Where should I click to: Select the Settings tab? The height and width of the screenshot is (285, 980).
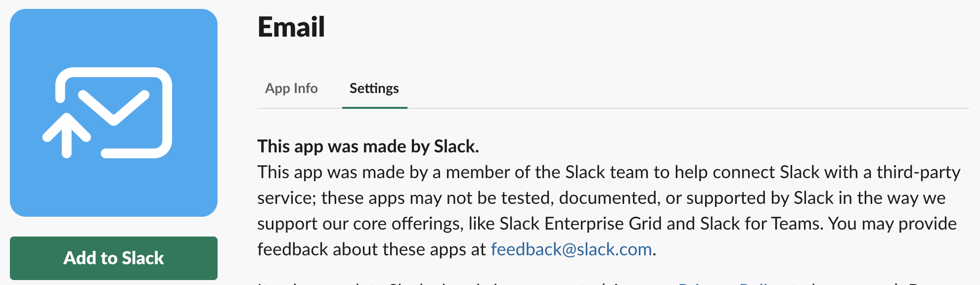click(x=374, y=89)
